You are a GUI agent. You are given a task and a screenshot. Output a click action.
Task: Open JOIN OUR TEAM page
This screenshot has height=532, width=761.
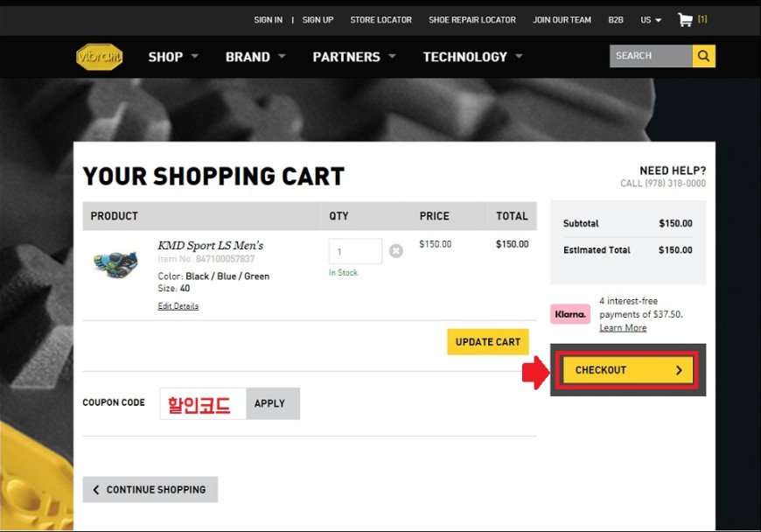pos(562,20)
